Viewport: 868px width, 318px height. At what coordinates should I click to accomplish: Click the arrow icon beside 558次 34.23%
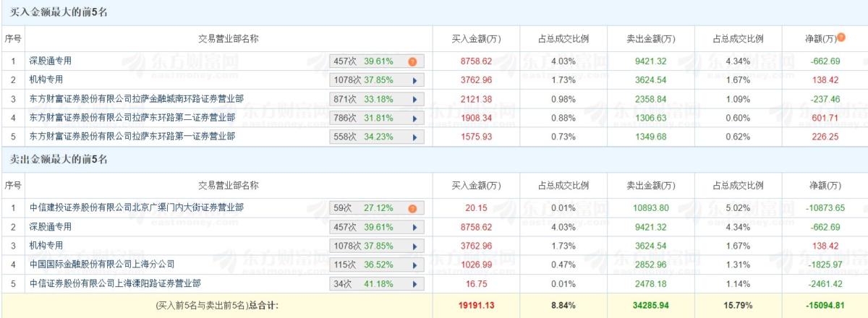tap(415, 136)
